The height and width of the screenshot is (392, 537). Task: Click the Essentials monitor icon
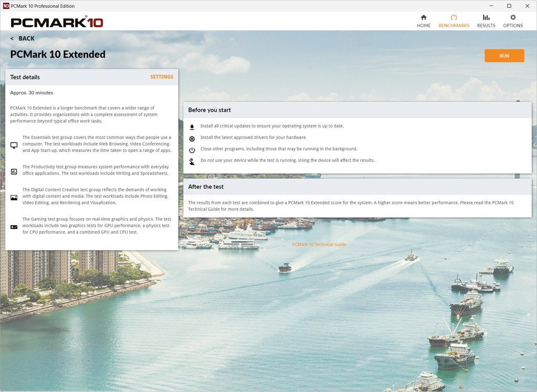click(x=14, y=145)
